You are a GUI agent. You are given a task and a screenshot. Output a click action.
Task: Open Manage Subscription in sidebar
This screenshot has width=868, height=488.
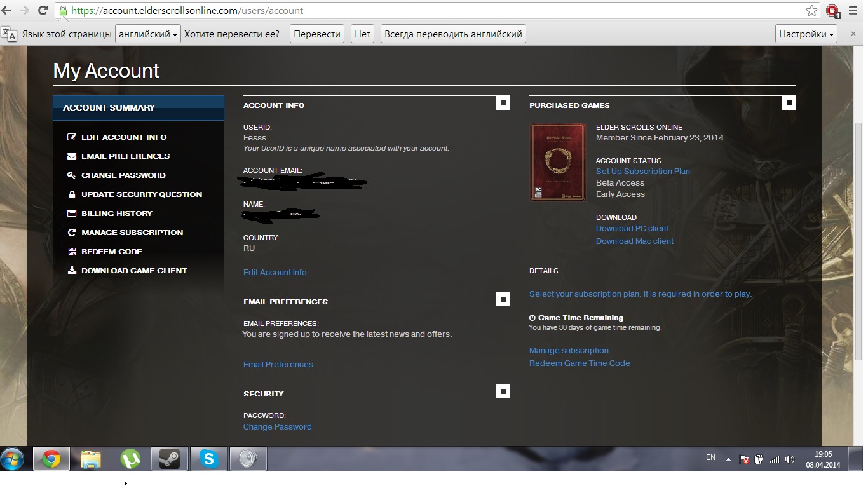[132, 233]
